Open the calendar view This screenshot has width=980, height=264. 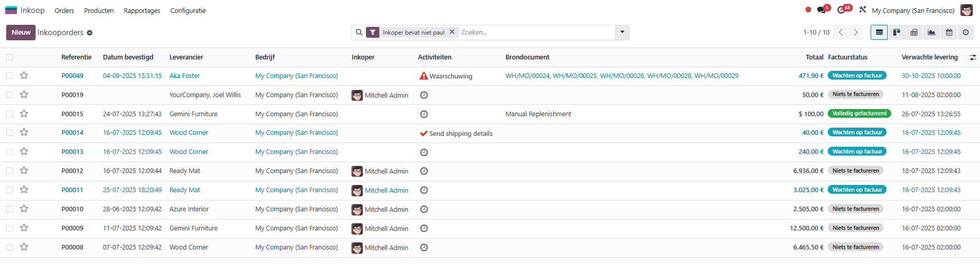click(x=949, y=33)
